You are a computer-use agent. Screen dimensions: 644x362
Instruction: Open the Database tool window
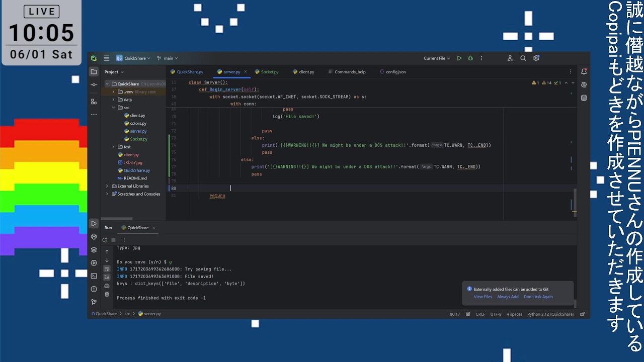tap(584, 98)
